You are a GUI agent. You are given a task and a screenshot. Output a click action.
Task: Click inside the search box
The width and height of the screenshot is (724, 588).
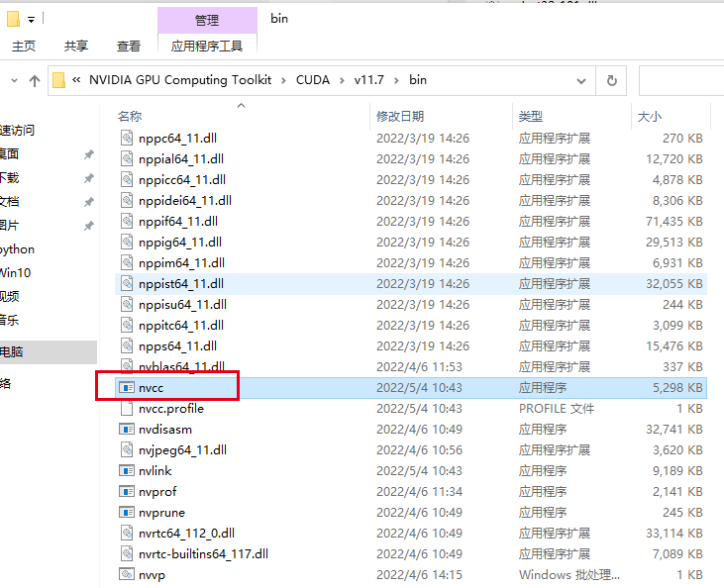[681, 81]
